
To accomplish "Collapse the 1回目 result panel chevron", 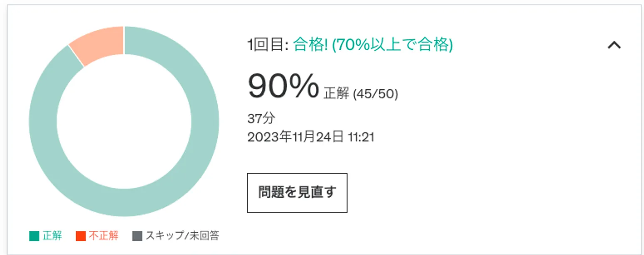I will coord(614,45).
